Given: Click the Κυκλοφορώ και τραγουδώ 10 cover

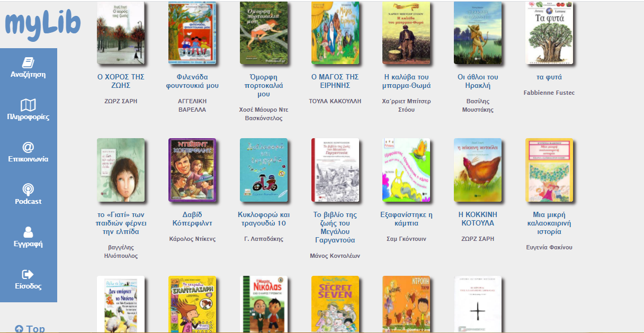Looking at the screenshot, I should 264,170.
